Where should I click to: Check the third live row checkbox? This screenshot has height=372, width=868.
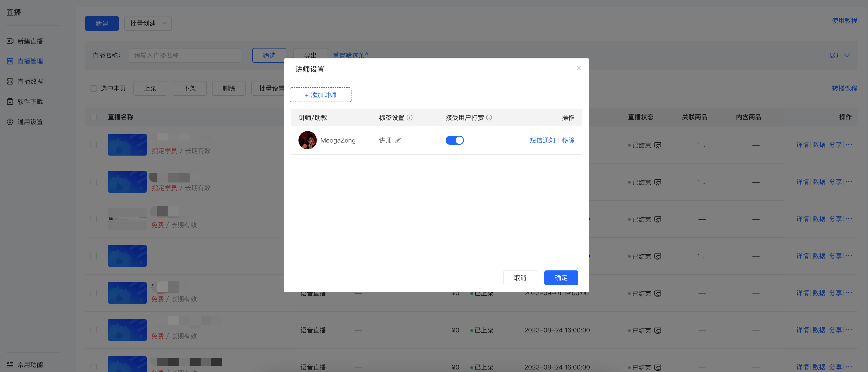94,219
